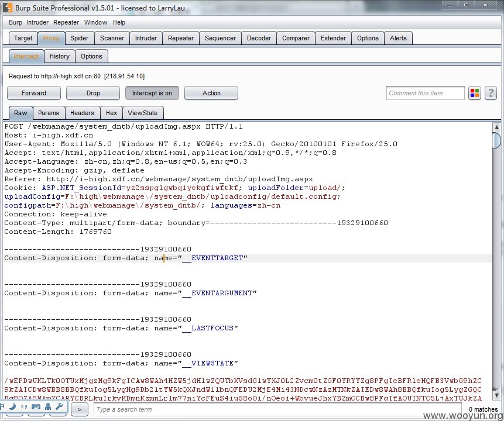Click the scrollbar down arrow
This screenshot has height=421, width=504.
tap(496, 395)
